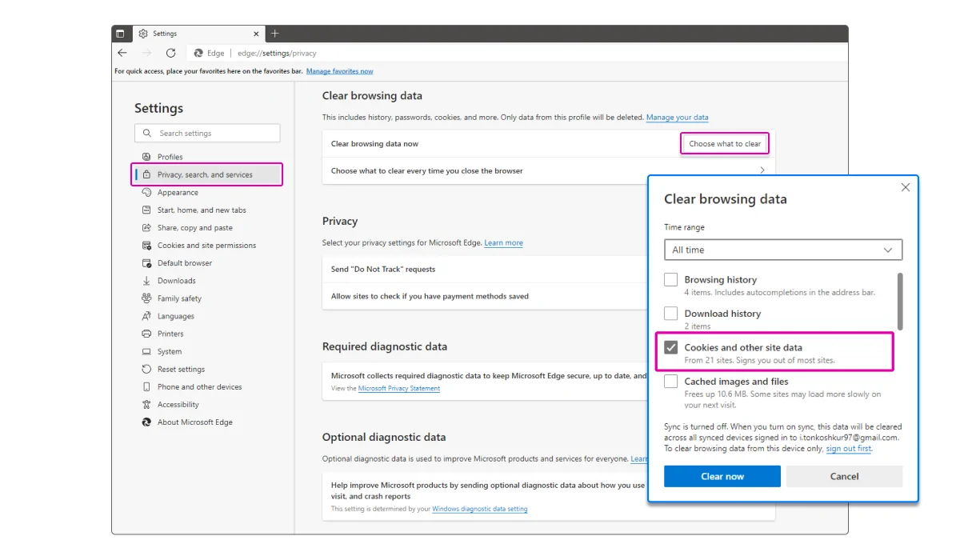Click the Cancel button in the dialog
Viewport: 960px width, 560px height.
845,477
